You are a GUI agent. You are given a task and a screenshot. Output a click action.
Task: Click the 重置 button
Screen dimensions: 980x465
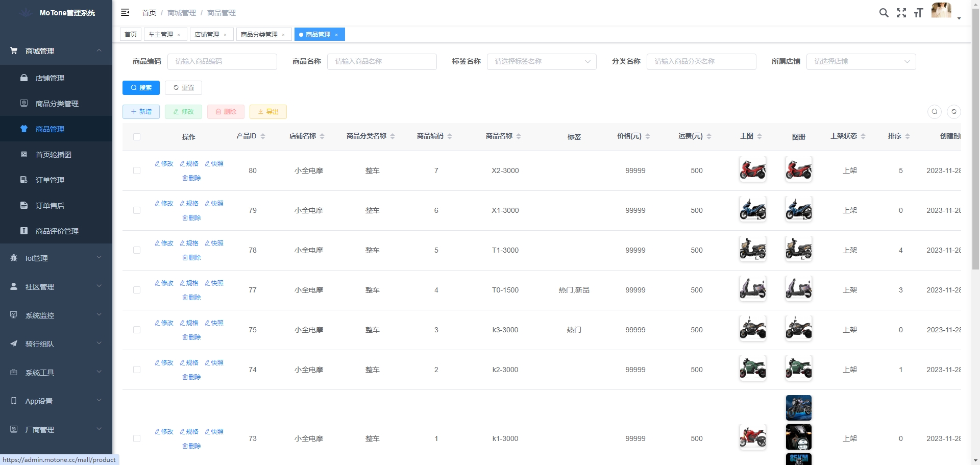[183, 88]
